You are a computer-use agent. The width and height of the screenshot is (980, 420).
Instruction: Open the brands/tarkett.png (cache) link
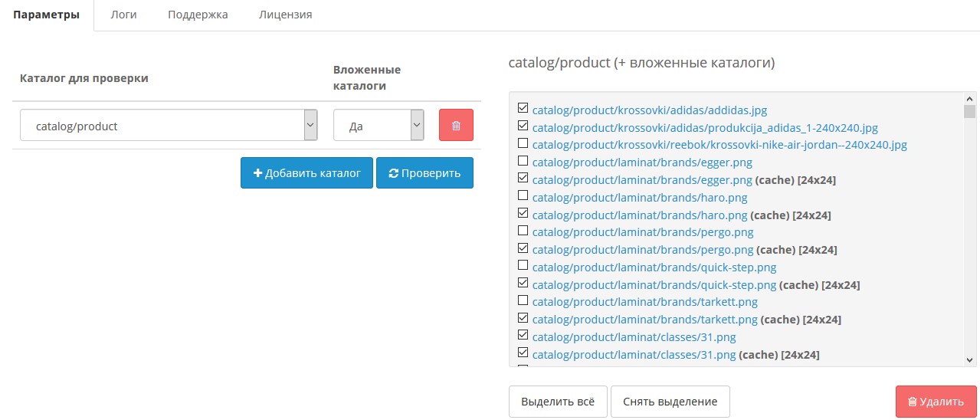[x=644, y=319]
